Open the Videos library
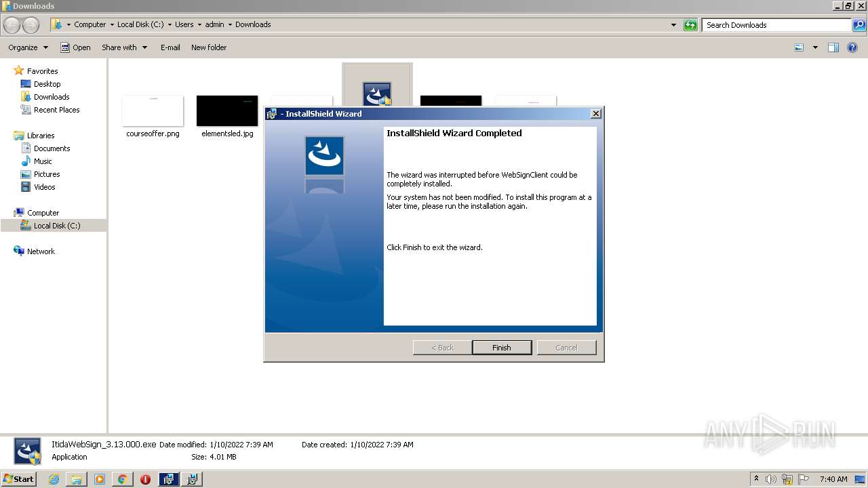The height and width of the screenshot is (488, 868). pyautogui.click(x=44, y=187)
